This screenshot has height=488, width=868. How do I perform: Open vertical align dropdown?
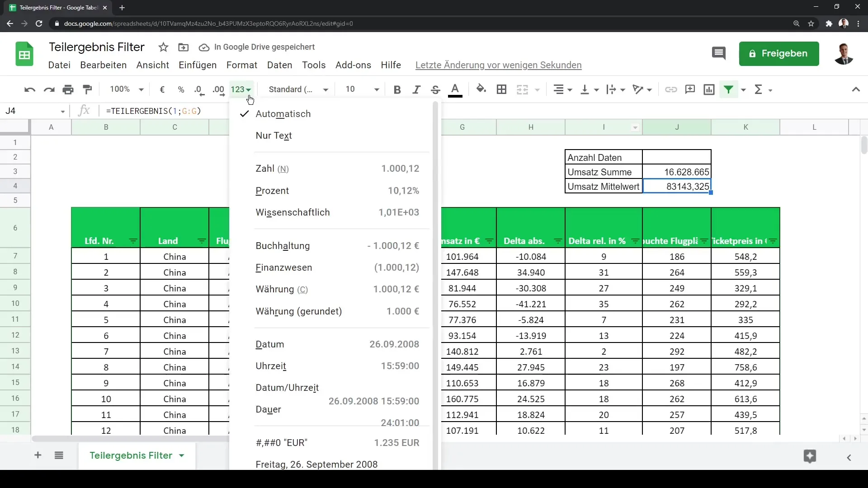[x=589, y=90]
